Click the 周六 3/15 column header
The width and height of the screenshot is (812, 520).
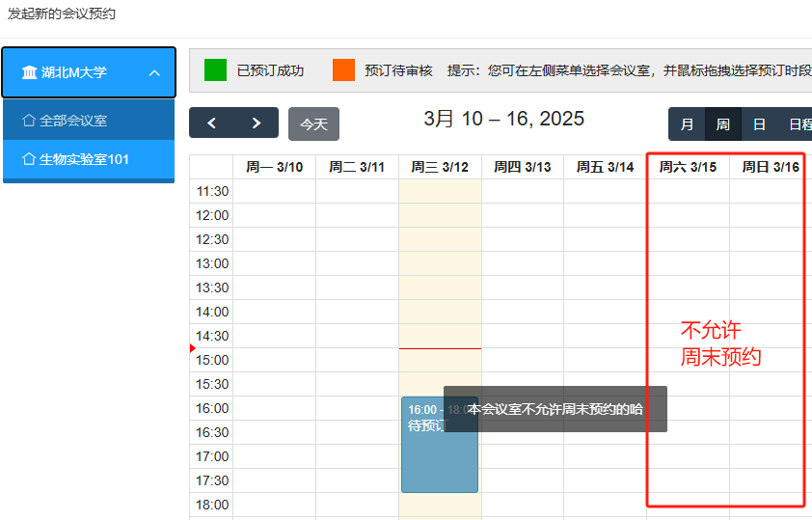(688, 167)
